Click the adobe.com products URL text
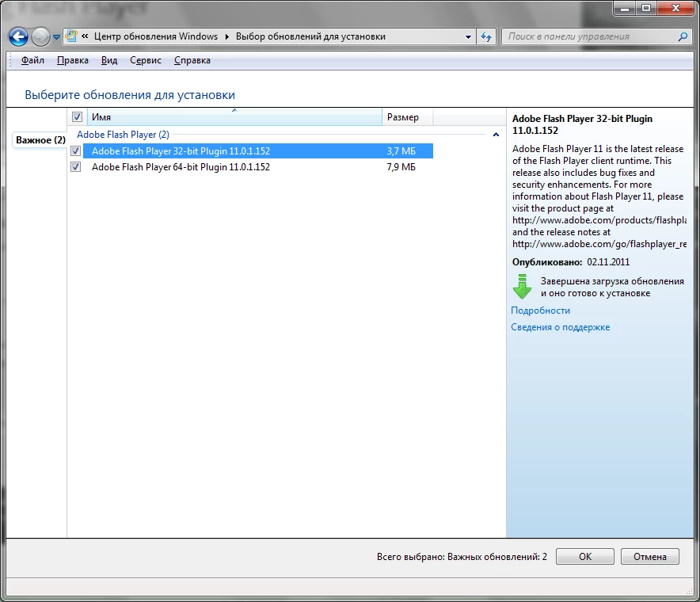Viewport: 700px width, 602px height. coord(599,220)
